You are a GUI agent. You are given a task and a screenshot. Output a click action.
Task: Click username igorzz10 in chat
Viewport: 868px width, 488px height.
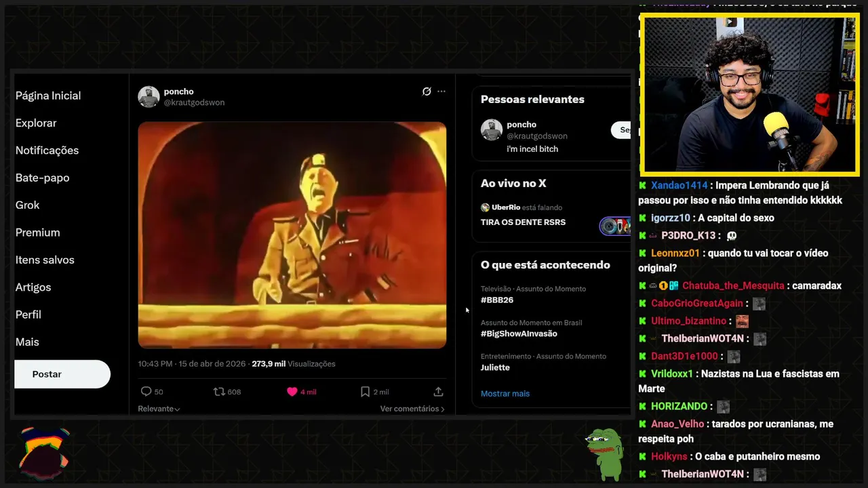click(x=670, y=218)
